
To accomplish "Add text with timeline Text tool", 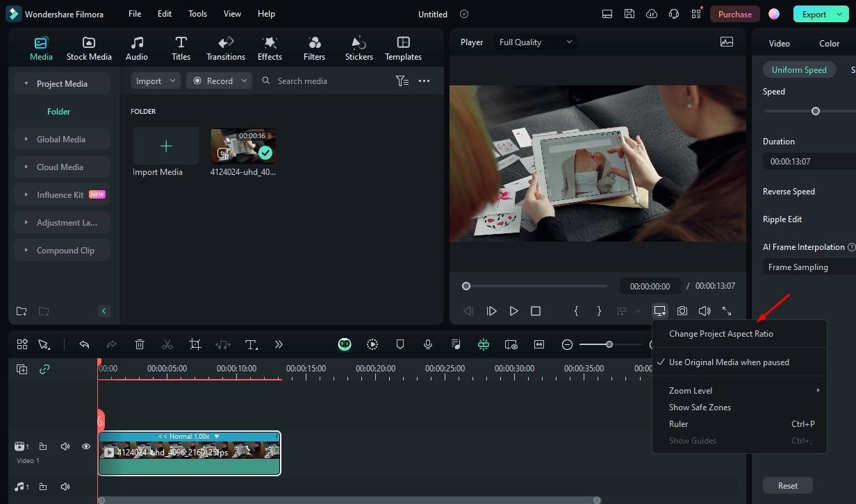I will [251, 344].
